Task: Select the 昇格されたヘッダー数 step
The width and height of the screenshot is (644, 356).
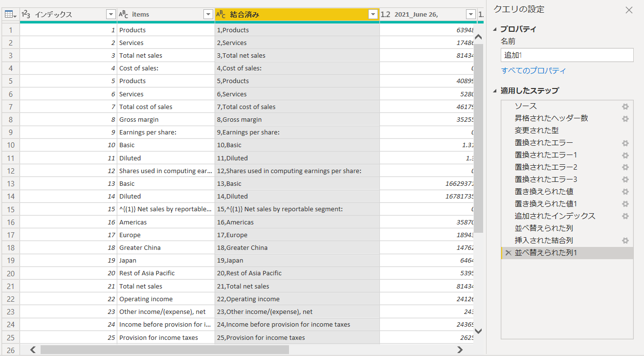Action: 567,118
